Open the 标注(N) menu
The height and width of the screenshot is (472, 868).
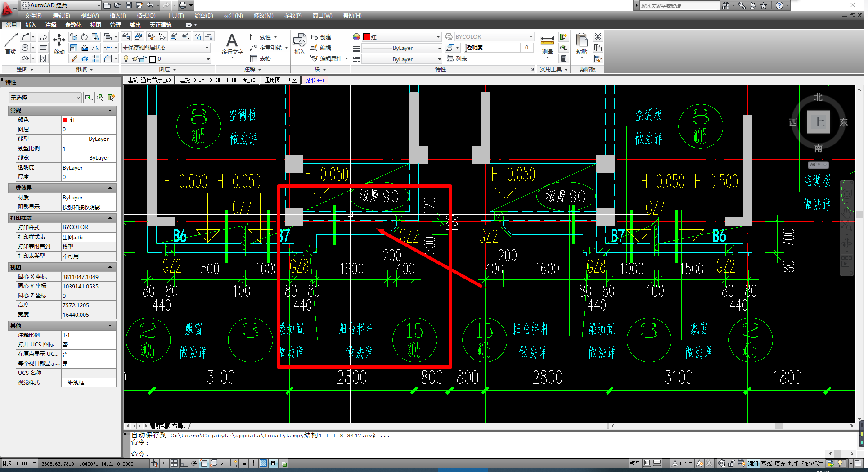click(233, 16)
